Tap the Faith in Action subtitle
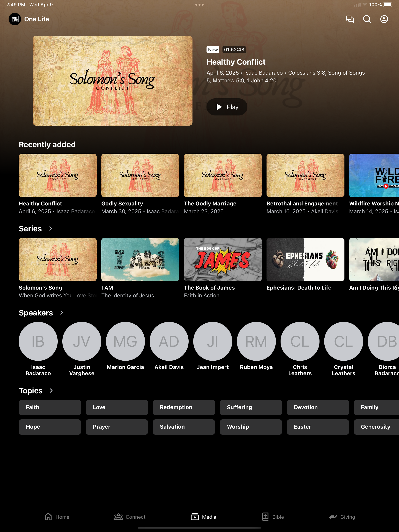Screen dimensions: 399x532 click(x=202, y=295)
